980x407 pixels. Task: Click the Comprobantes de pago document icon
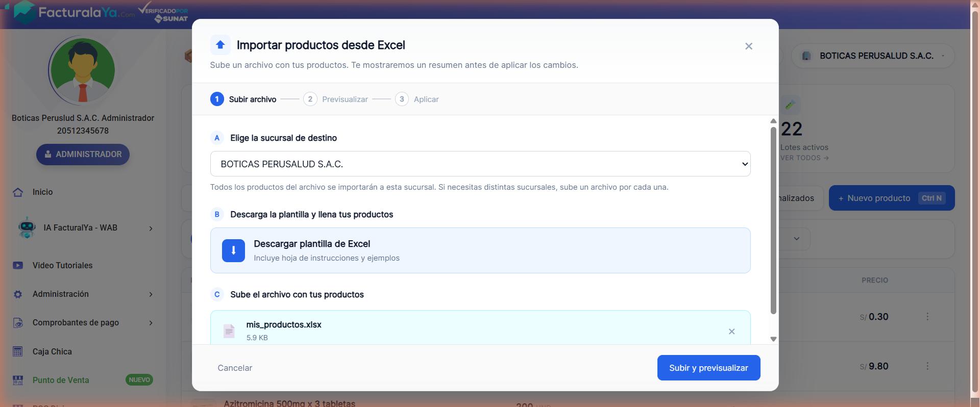[x=18, y=323]
